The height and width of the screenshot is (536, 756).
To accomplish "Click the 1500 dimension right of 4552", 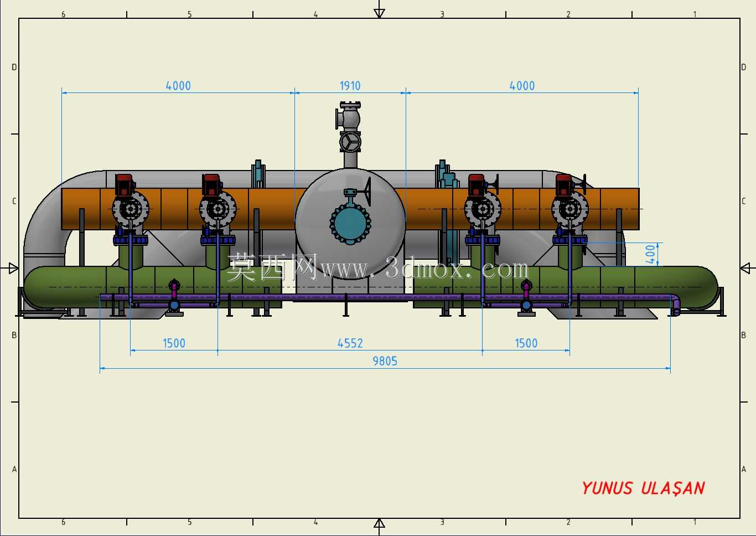I will [x=526, y=343].
